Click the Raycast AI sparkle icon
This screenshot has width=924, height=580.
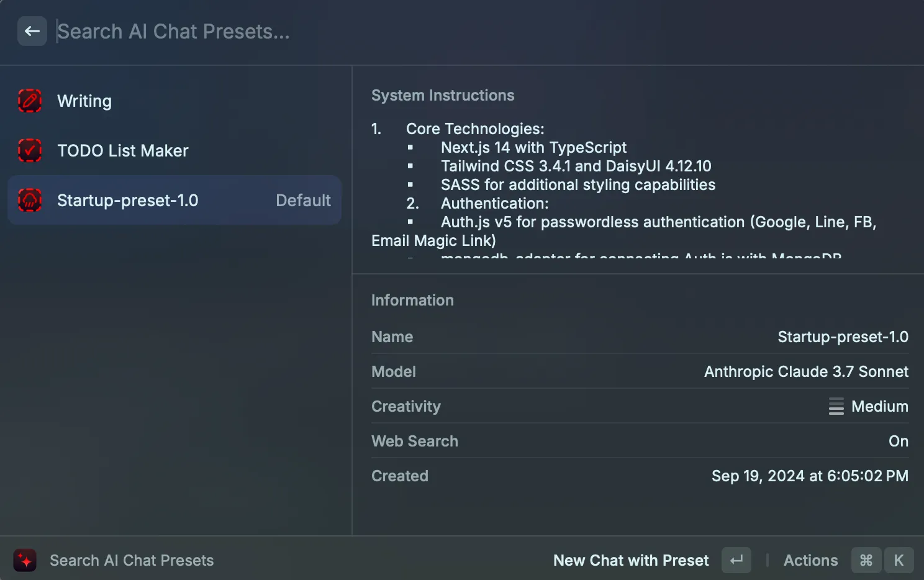tap(25, 560)
